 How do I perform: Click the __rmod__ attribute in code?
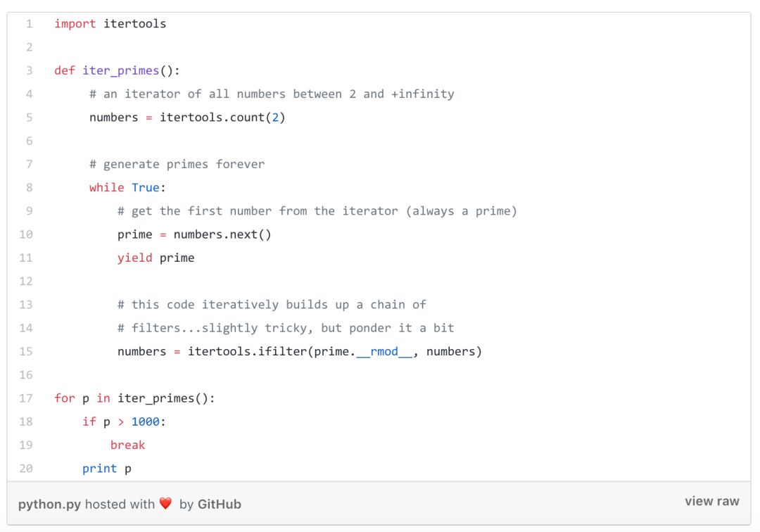(x=384, y=352)
